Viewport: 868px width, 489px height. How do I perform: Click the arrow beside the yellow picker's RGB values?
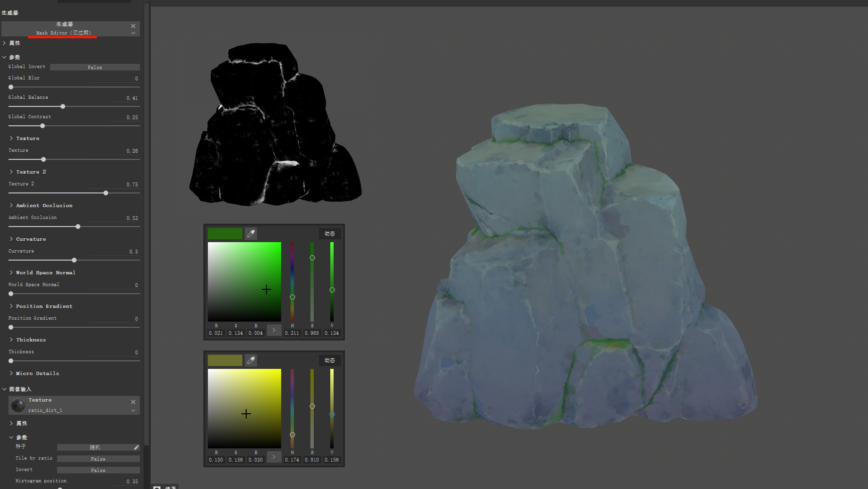[274, 457]
